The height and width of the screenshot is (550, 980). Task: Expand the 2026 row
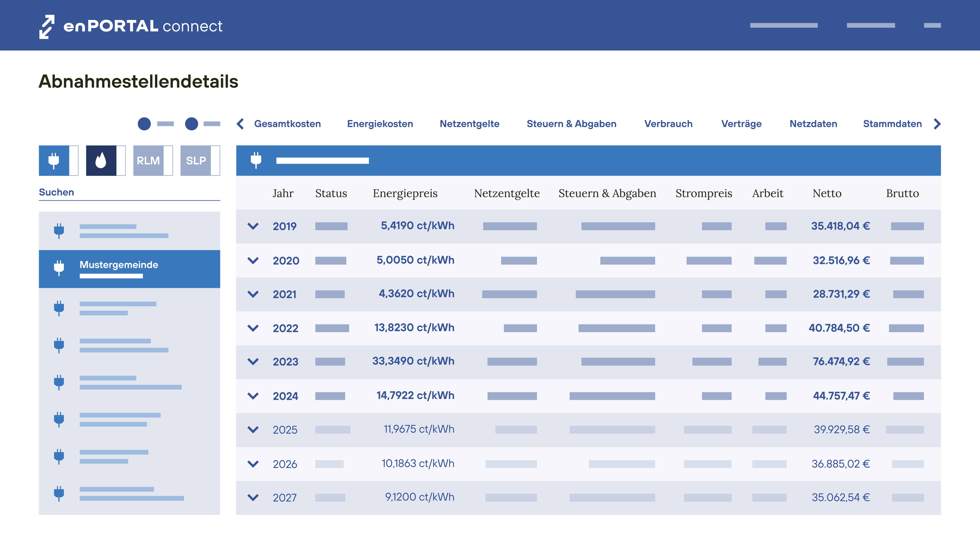[x=253, y=464]
